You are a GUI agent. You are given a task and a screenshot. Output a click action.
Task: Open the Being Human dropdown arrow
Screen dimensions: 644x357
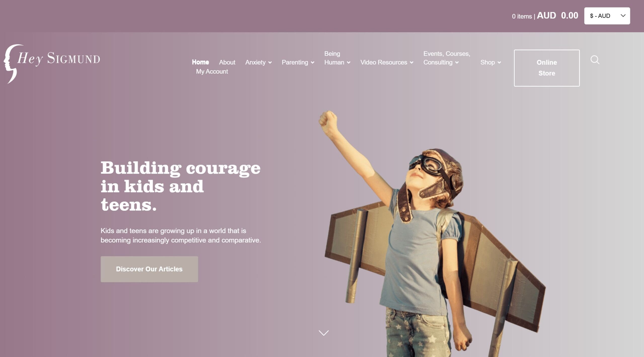point(348,63)
